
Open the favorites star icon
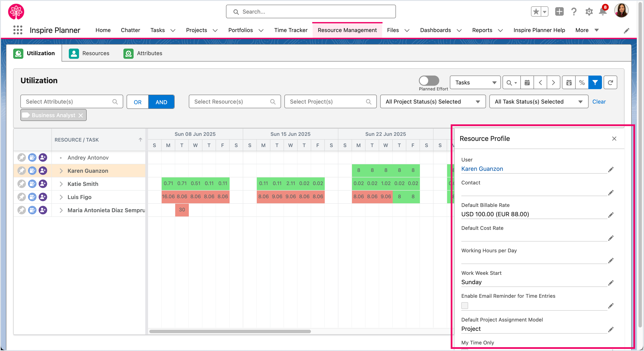(x=536, y=11)
